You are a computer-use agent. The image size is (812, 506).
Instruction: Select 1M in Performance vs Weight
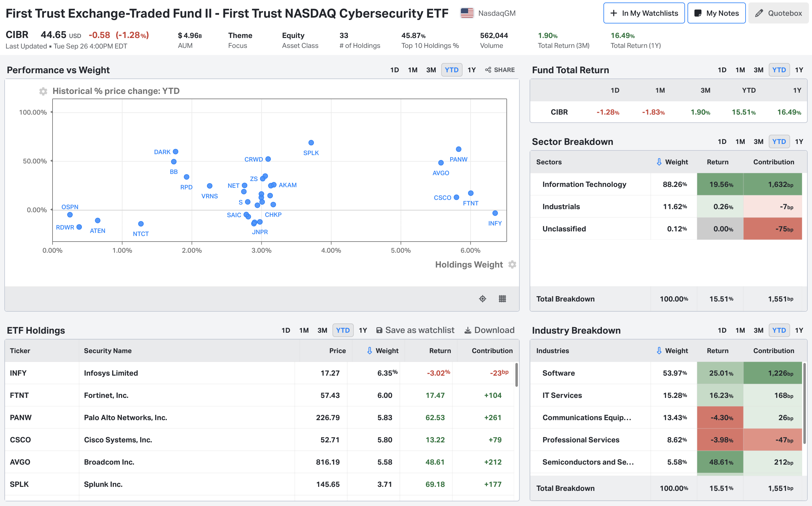tap(413, 70)
